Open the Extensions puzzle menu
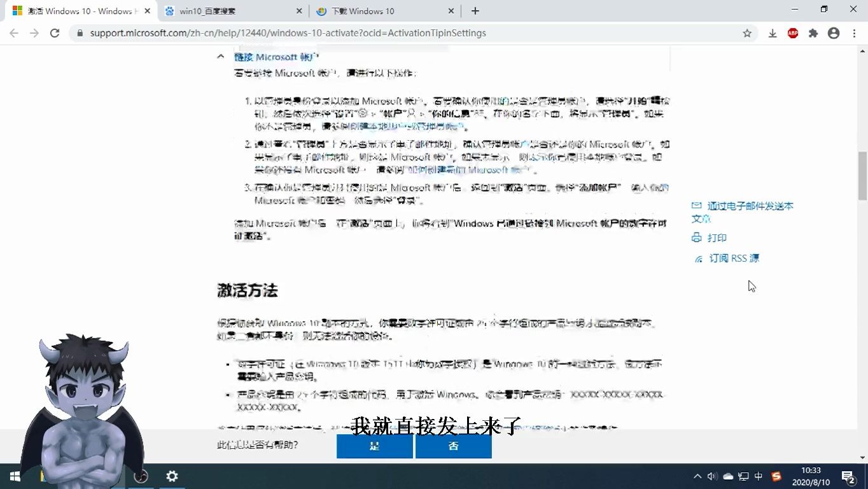868x489 pixels. click(x=813, y=33)
